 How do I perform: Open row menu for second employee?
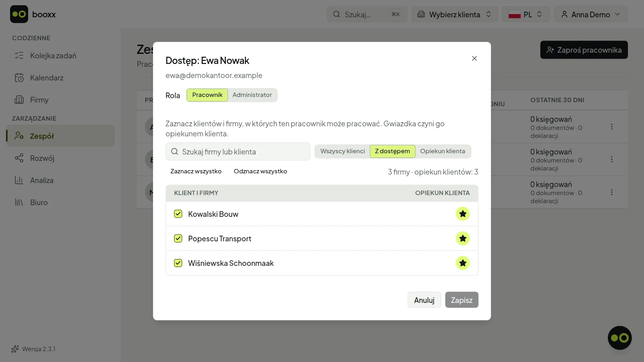pos(611,159)
